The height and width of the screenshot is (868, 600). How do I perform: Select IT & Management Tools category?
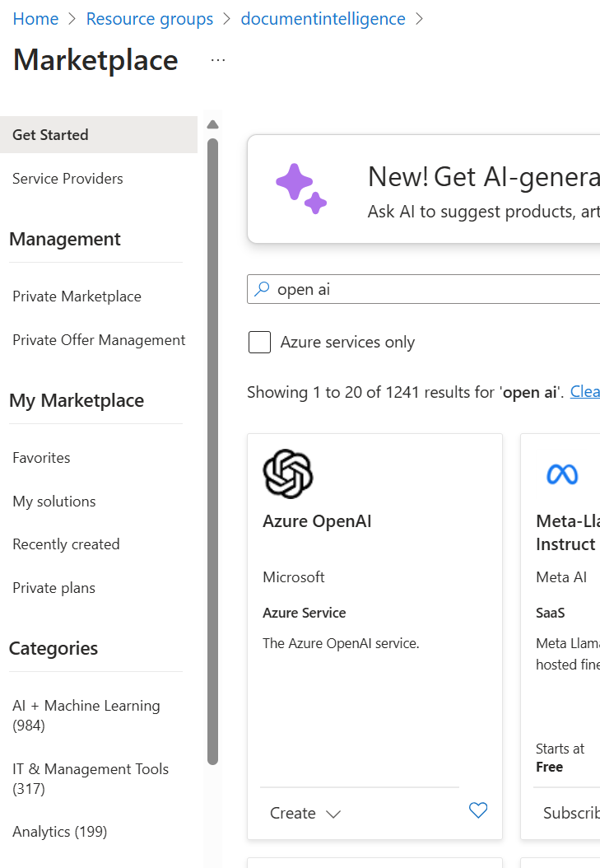(91, 779)
